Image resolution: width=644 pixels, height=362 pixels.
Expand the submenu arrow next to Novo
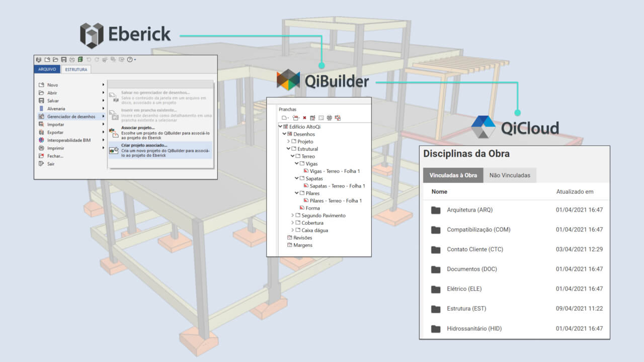point(103,85)
